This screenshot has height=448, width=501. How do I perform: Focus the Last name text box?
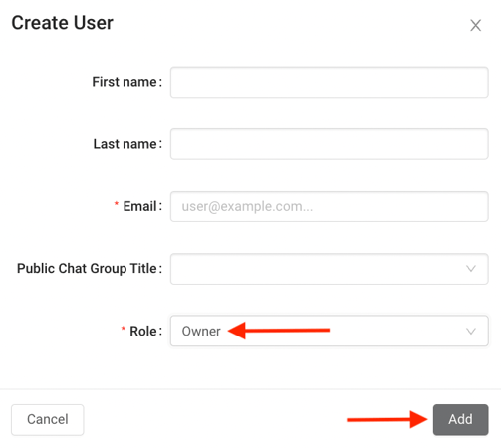[329, 144]
